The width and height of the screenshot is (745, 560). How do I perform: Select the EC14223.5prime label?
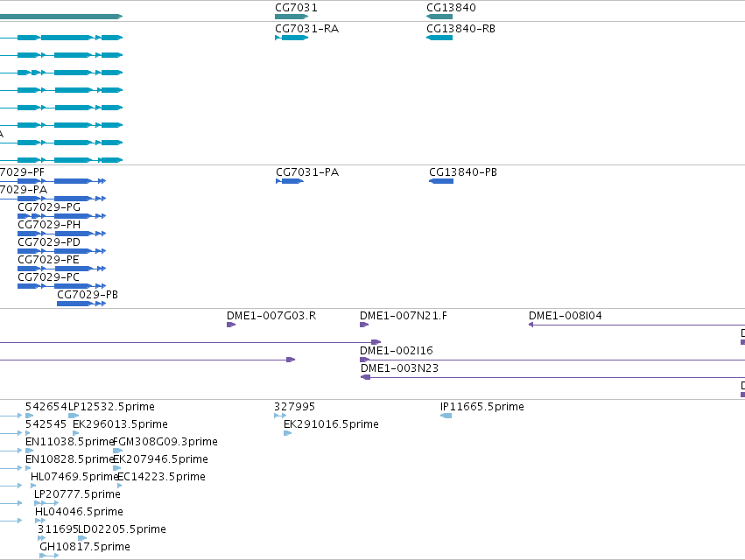coord(162,476)
